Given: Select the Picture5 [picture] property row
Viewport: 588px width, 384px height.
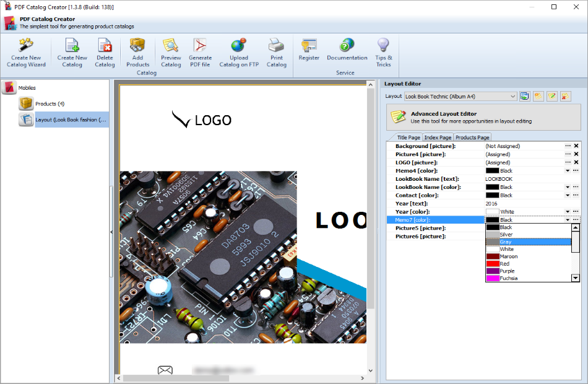Looking at the screenshot, I should (435, 228).
